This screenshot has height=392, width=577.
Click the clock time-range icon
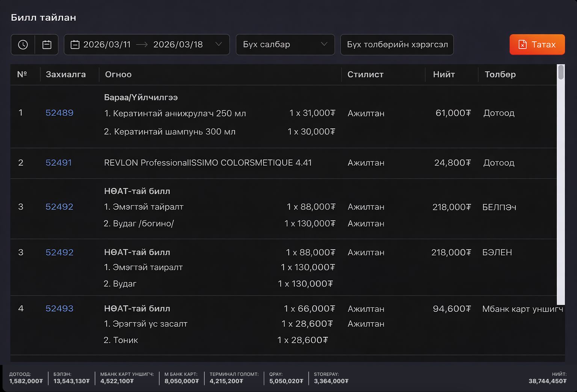23,45
